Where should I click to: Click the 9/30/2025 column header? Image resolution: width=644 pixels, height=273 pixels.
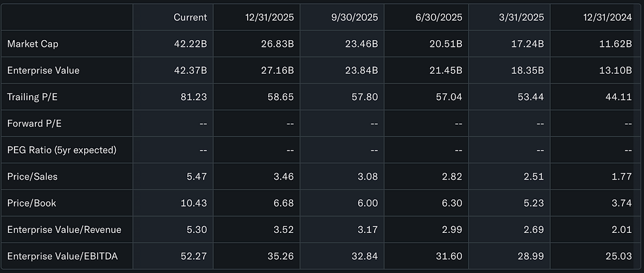[356, 17]
